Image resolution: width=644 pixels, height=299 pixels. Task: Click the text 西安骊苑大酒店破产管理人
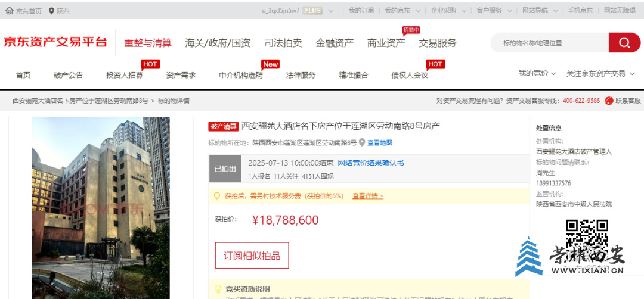coord(574,152)
